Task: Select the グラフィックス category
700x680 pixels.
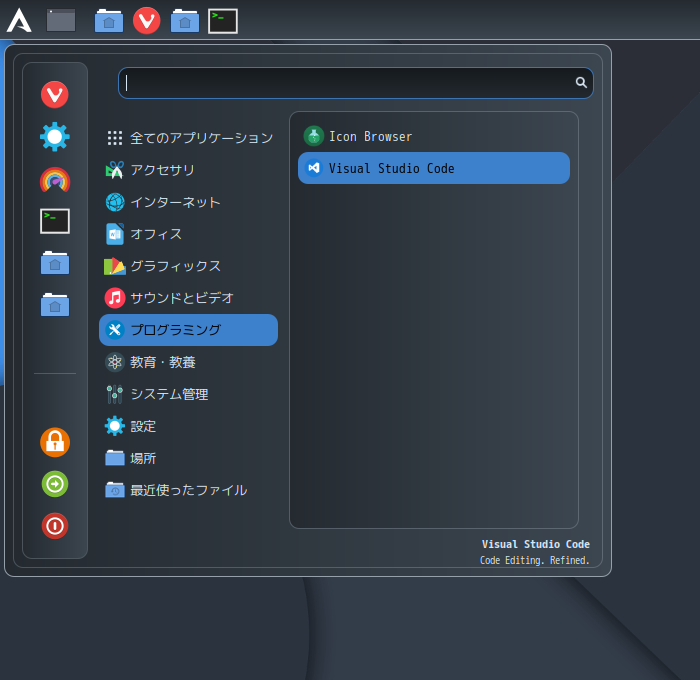Action: 188,266
